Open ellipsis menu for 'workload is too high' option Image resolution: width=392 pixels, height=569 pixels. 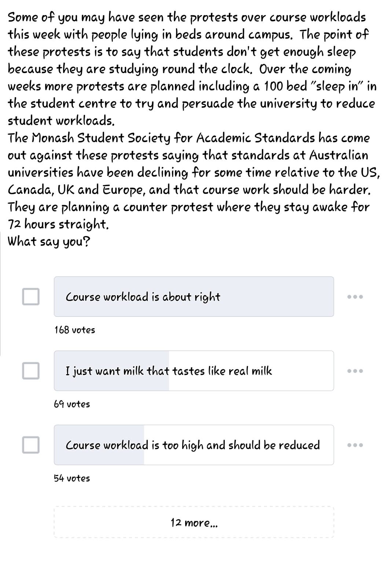pos(355,445)
